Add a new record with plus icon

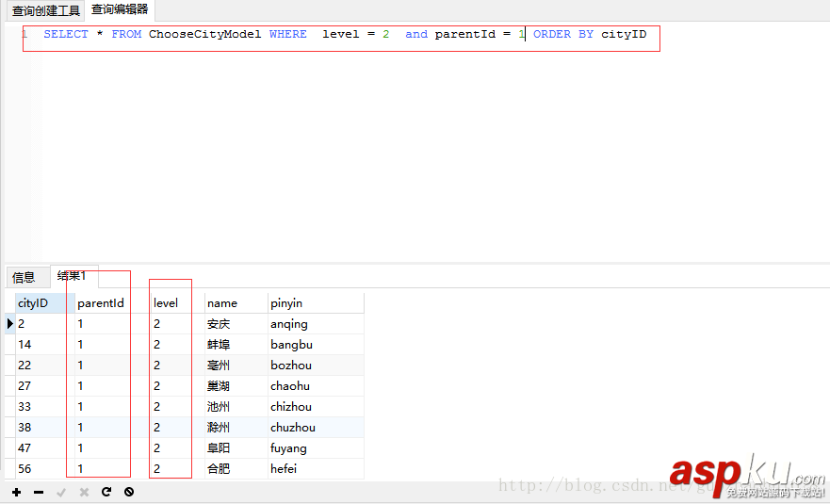pyautogui.click(x=16, y=493)
